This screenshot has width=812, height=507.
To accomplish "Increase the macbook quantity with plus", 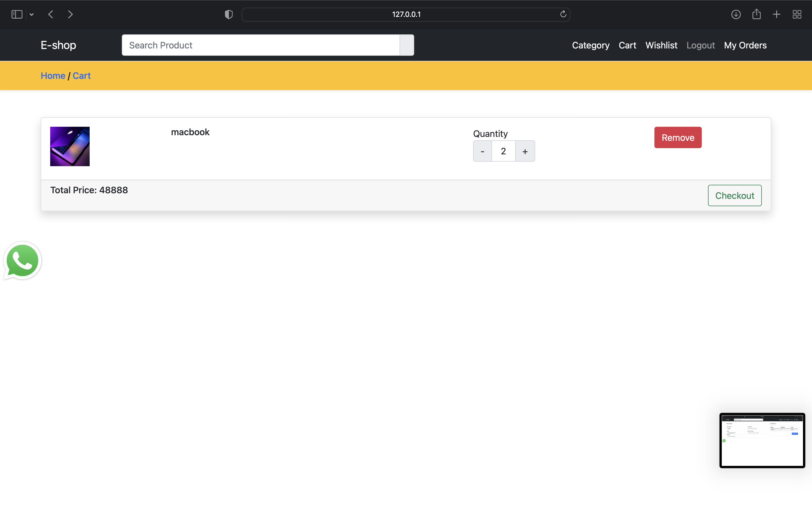I will [525, 151].
